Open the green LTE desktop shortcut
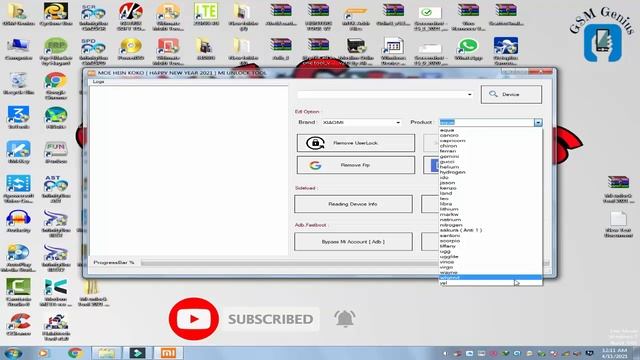The height and width of the screenshot is (360, 640). 206,14
